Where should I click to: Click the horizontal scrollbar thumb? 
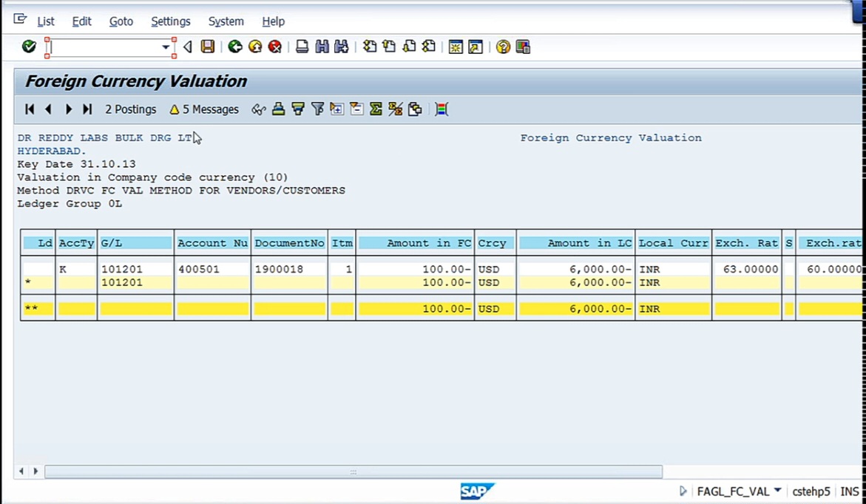pos(353,472)
